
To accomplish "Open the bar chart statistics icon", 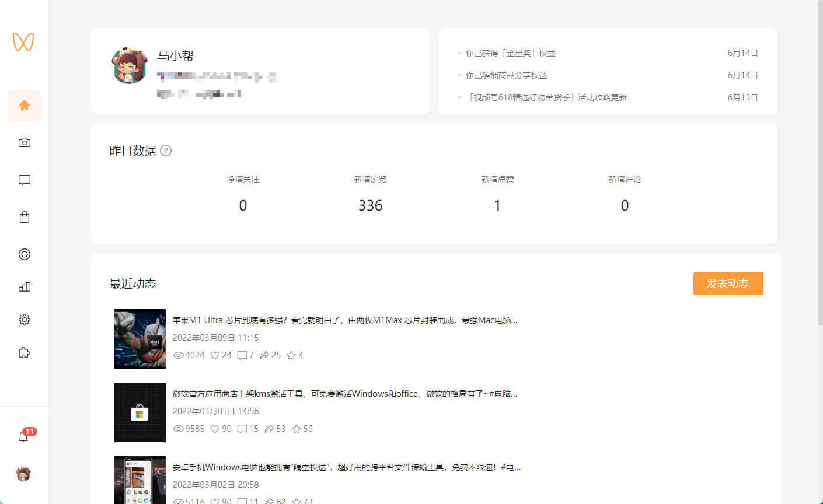I will click(25, 287).
